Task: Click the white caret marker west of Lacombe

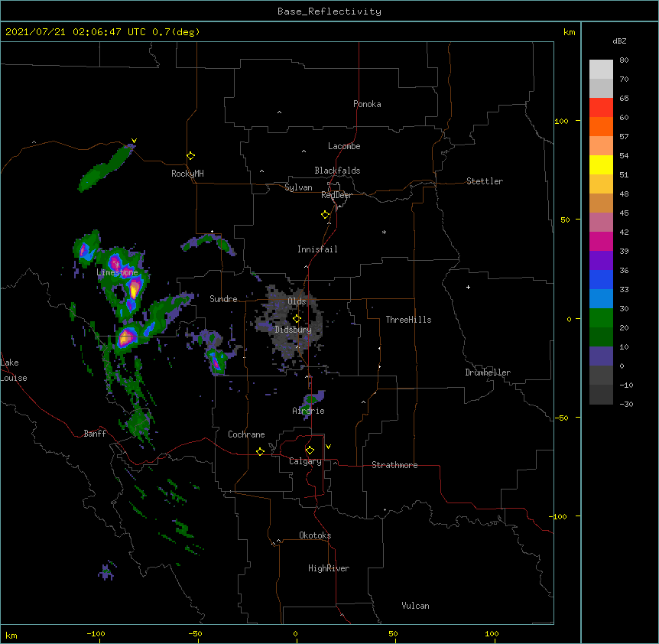Action: (x=304, y=151)
